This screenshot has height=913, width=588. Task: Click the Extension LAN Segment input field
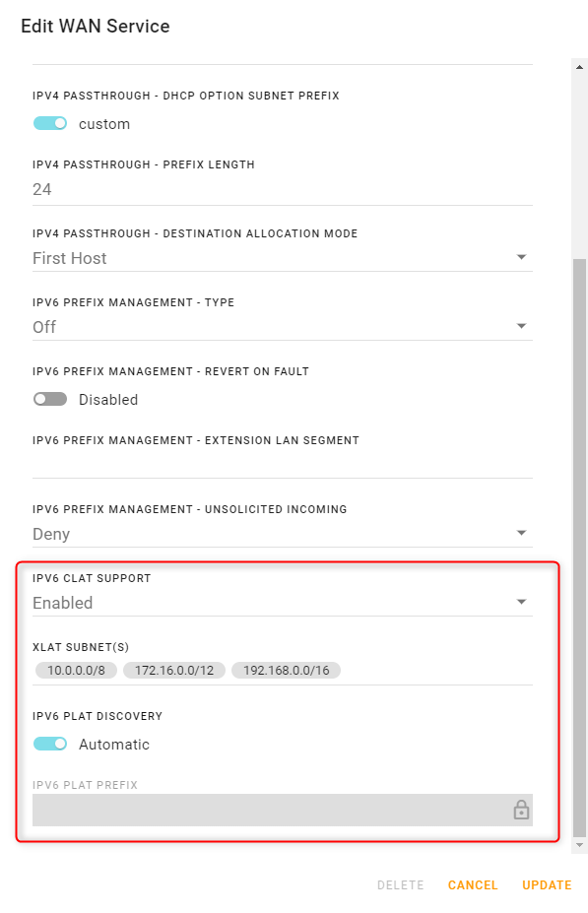283,465
